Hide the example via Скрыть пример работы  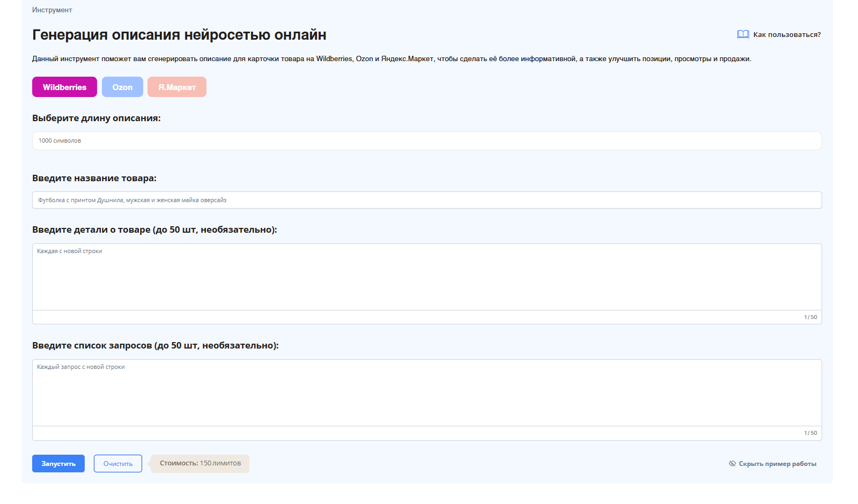click(777, 464)
